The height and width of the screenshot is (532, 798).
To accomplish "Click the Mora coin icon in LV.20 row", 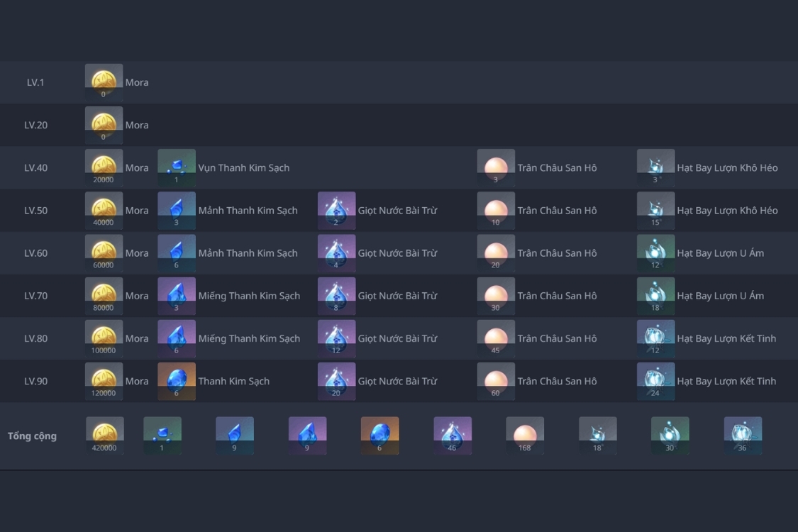I will click(x=104, y=125).
